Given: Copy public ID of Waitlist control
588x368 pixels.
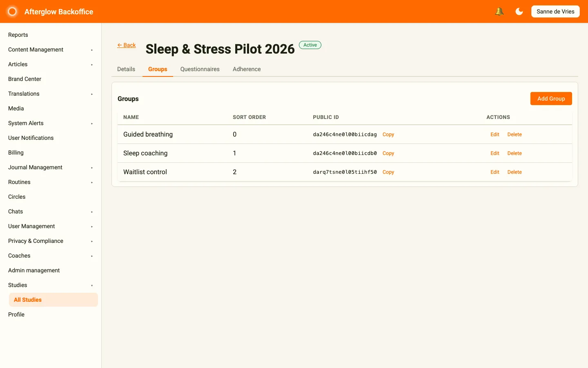Looking at the screenshot, I should (x=388, y=172).
